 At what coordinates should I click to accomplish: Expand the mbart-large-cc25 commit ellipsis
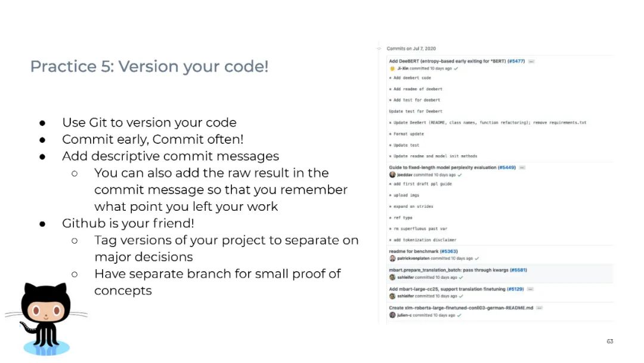[x=531, y=289]
